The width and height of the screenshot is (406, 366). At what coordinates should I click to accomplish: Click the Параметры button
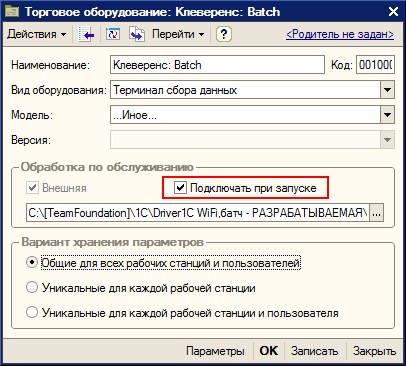(215, 351)
